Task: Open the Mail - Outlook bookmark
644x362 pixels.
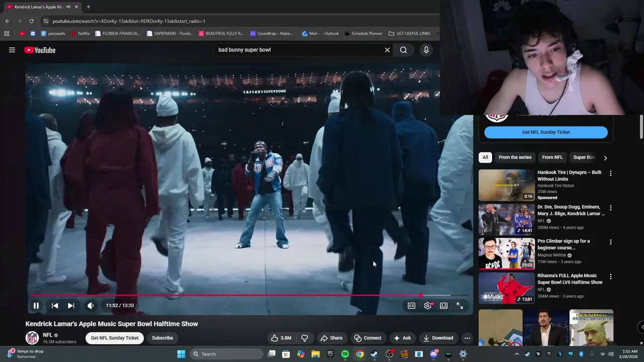Action: (320, 34)
